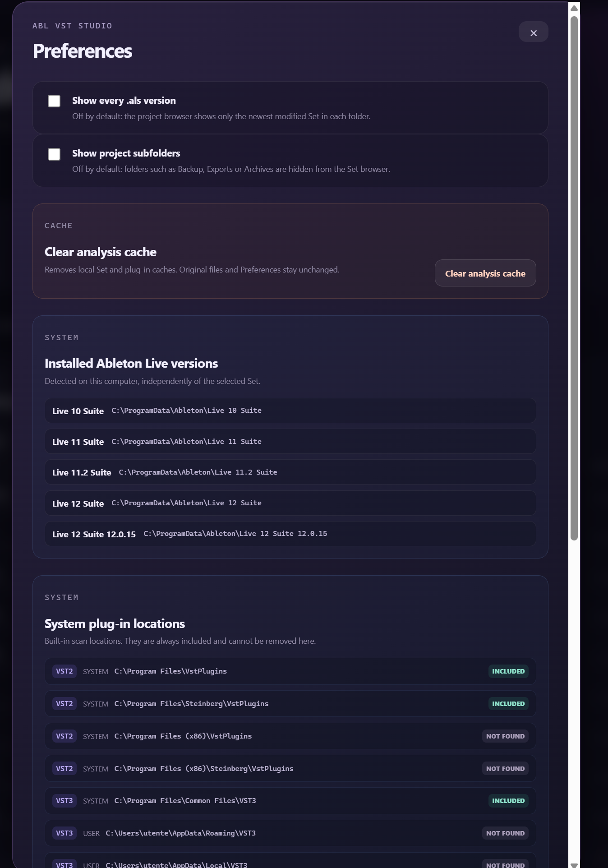Viewport: 608px width, 868px height.
Task: Click the scrollbar down arrow
Action: pos(574,864)
